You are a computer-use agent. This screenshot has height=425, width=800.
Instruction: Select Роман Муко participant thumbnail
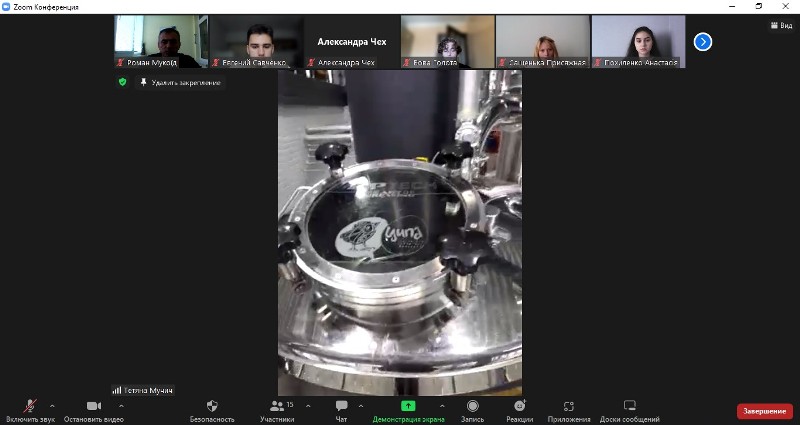click(x=161, y=41)
